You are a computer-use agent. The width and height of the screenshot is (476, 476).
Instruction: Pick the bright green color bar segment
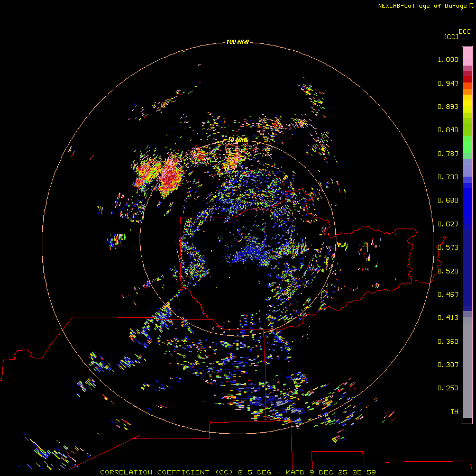point(467,144)
